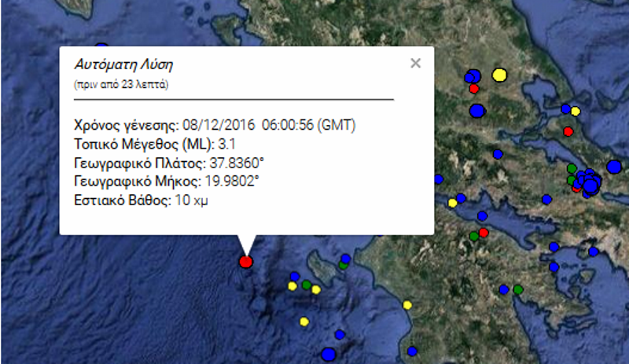The height and width of the screenshot is (364, 629).
Task: Close the Αυτόματη Λύση info popup
Action: coord(416,64)
